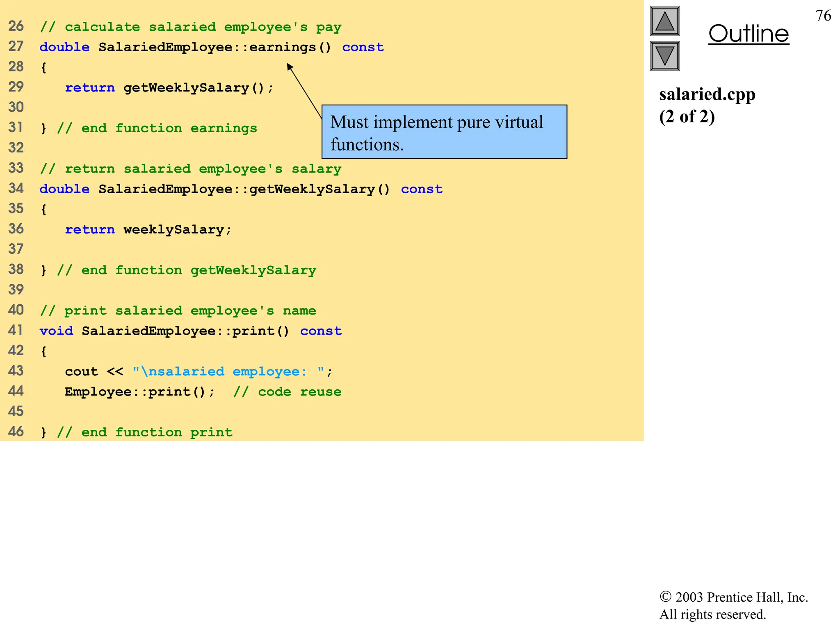Click the return getWeeklySalary() statement
This screenshot has height=630, width=840.
tap(169, 88)
